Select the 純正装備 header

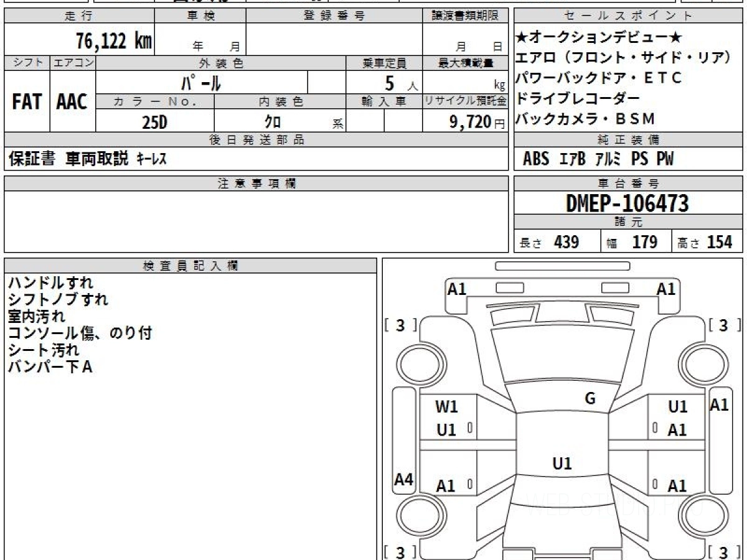click(x=629, y=139)
